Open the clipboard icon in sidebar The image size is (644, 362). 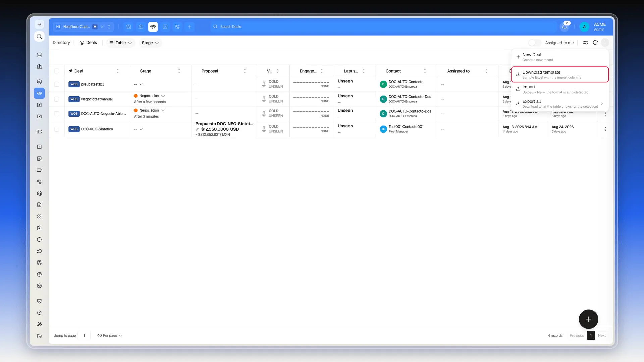coord(39,228)
